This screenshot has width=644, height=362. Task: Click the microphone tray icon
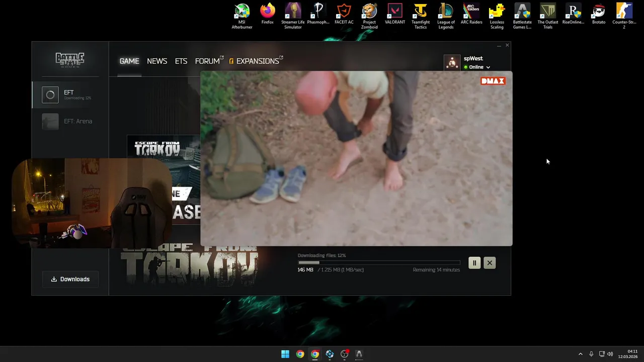coord(591,354)
